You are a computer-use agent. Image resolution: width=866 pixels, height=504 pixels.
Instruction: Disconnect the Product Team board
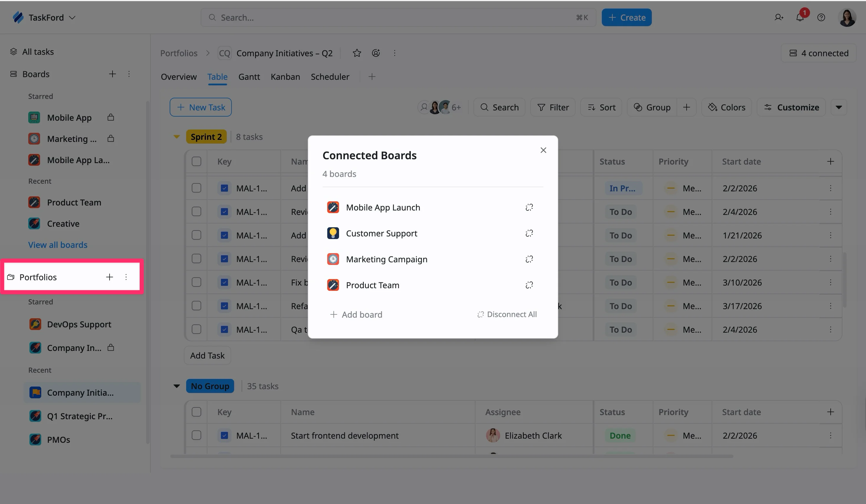pyautogui.click(x=529, y=285)
